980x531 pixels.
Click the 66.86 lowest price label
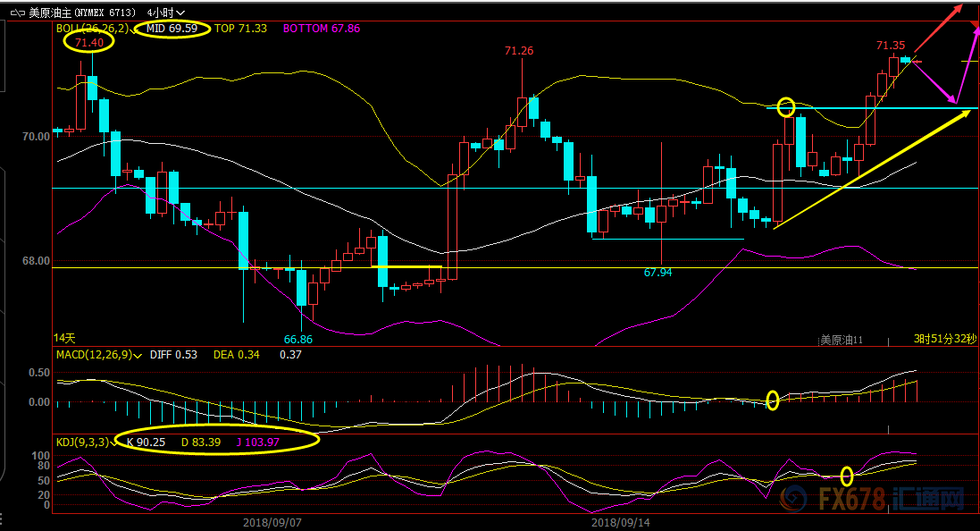coord(298,339)
